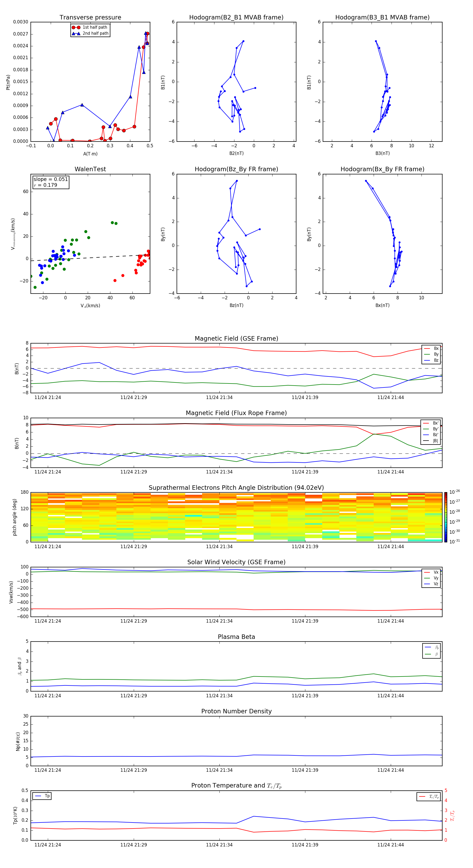Select the 'Te/Tp' legend entry
Viewport: 473px width, 868px height.
pos(429,796)
